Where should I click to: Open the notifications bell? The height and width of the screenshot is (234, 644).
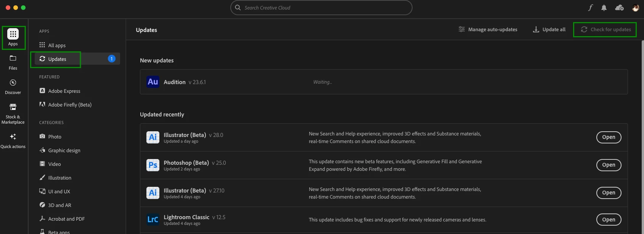pos(604,8)
